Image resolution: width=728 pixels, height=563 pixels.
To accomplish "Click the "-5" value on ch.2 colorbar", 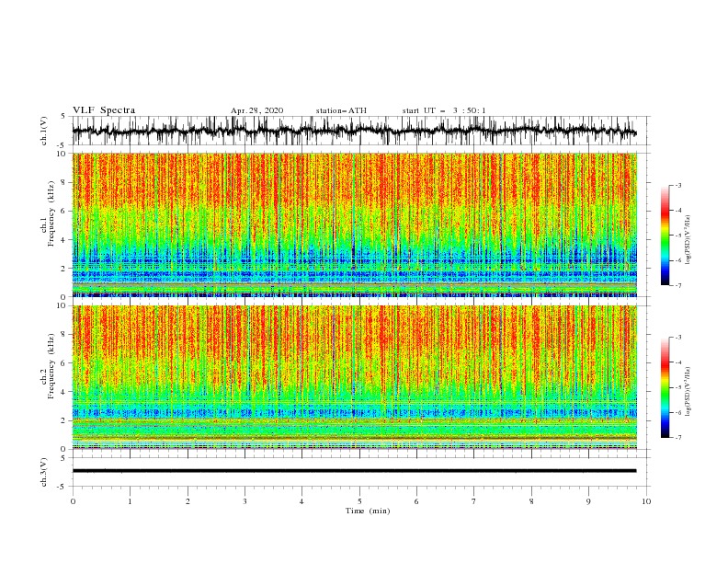I will [x=677, y=387].
